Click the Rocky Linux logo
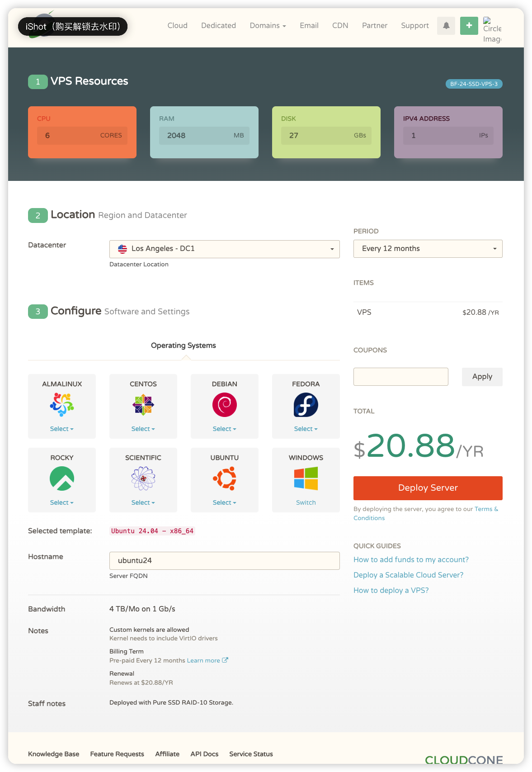The height and width of the screenshot is (772, 532). [62, 478]
